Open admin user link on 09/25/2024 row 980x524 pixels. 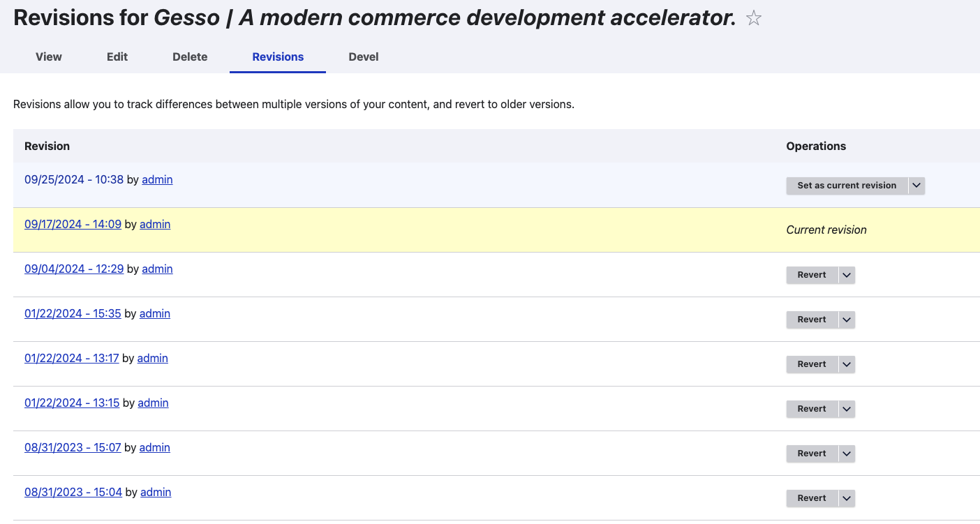(157, 180)
